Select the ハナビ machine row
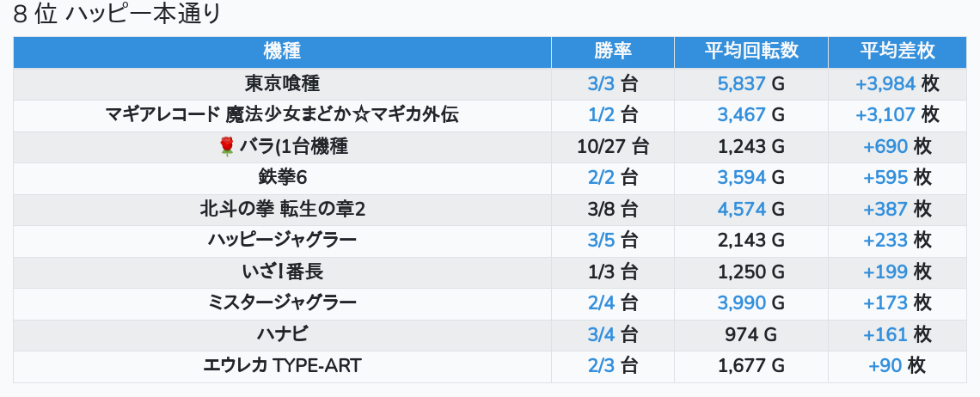Image resolution: width=980 pixels, height=397 pixels. coord(282,334)
